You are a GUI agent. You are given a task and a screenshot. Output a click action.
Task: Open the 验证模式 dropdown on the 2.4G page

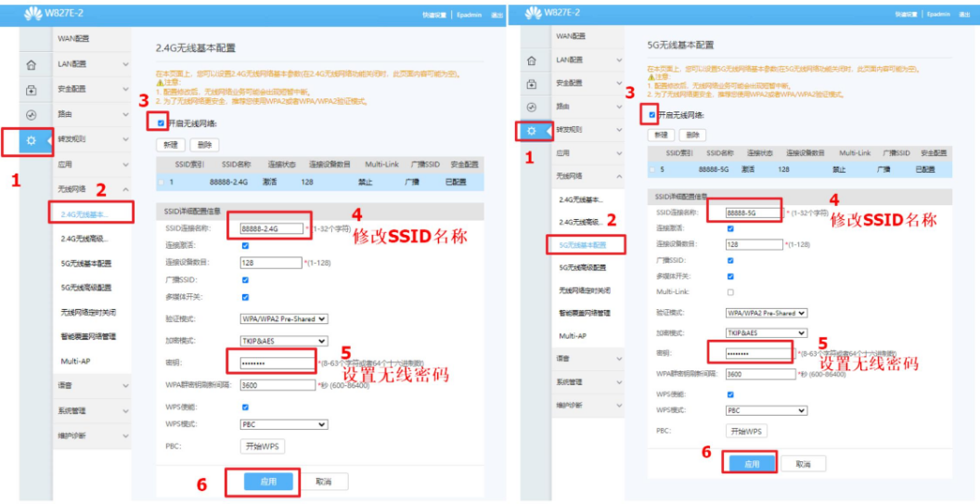(x=283, y=318)
